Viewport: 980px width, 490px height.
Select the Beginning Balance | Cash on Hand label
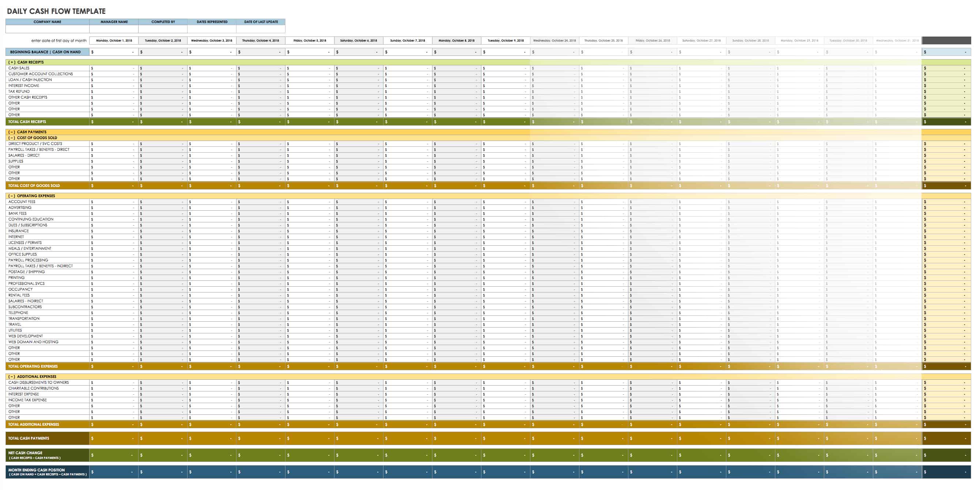[45, 52]
